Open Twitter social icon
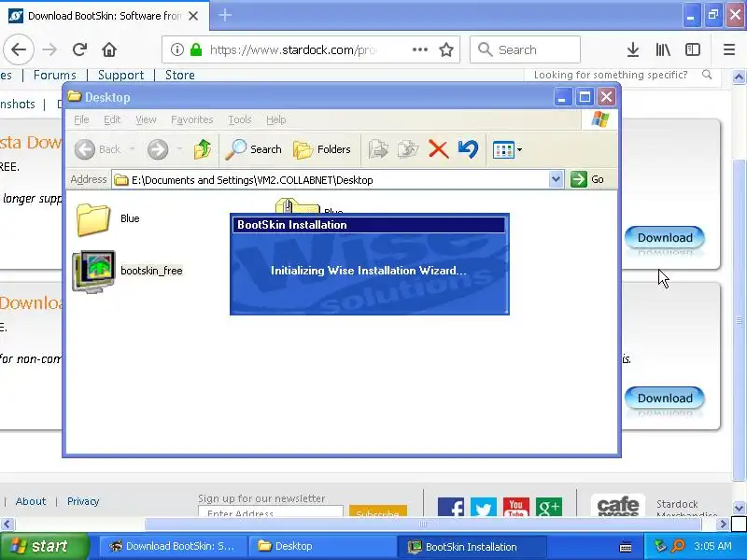Image resolution: width=747 pixels, height=560 pixels. coord(483,507)
